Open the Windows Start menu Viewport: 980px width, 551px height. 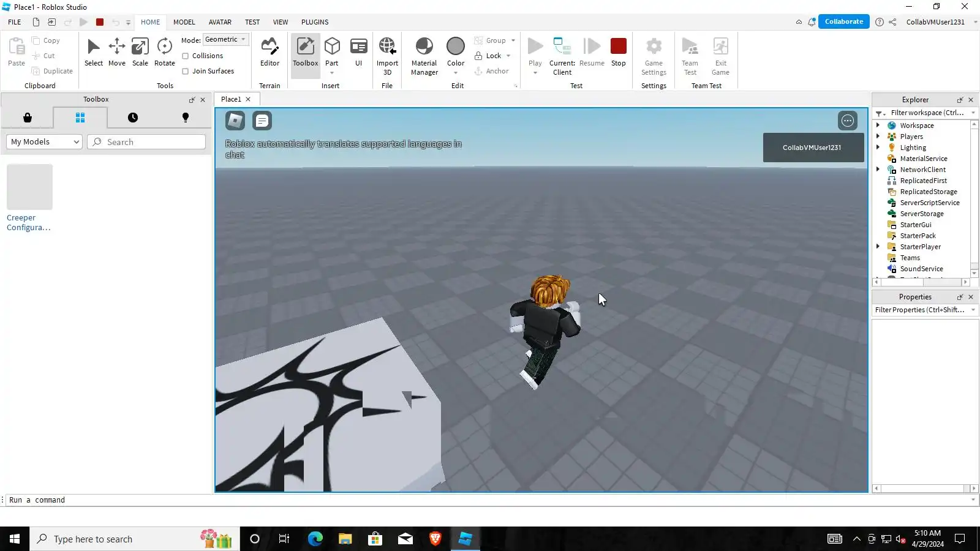[x=15, y=539]
